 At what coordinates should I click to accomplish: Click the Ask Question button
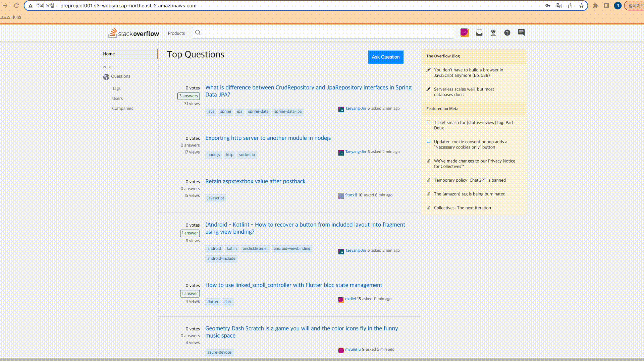click(x=386, y=57)
